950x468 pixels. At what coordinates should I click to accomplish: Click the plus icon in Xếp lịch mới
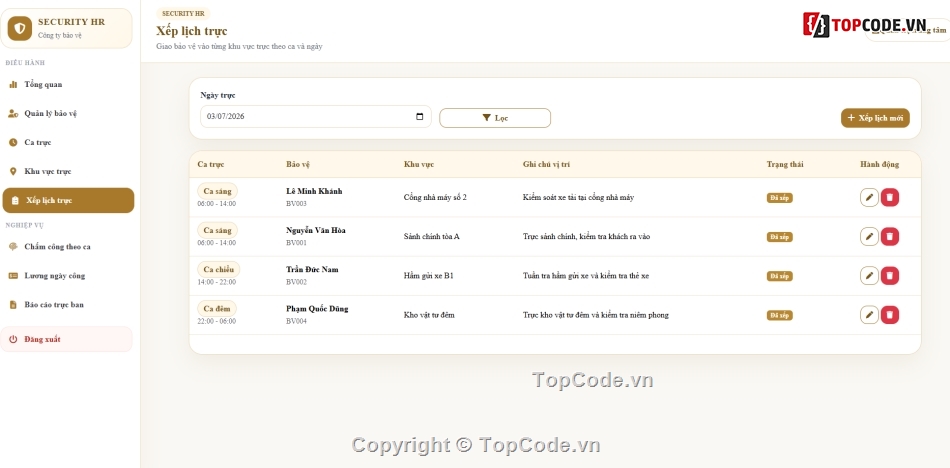851,118
